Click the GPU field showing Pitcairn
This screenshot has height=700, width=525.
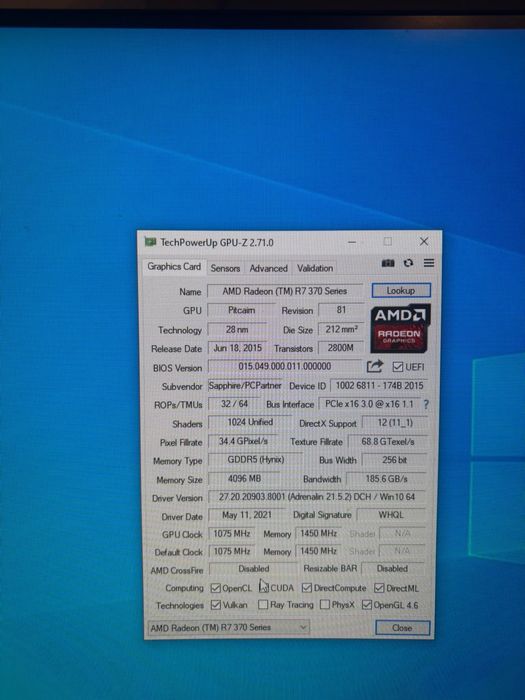pos(242,310)
